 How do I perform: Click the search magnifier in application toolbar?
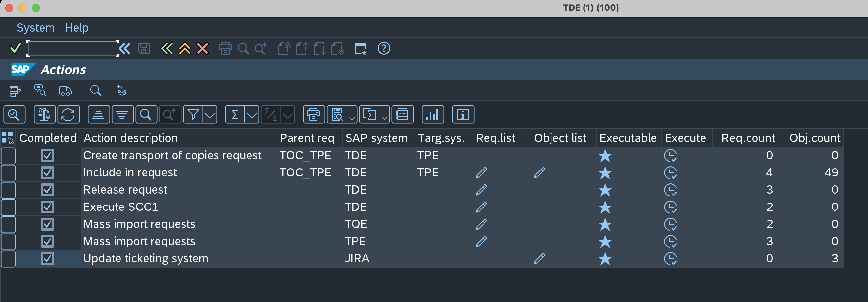(x=96, y=91)
